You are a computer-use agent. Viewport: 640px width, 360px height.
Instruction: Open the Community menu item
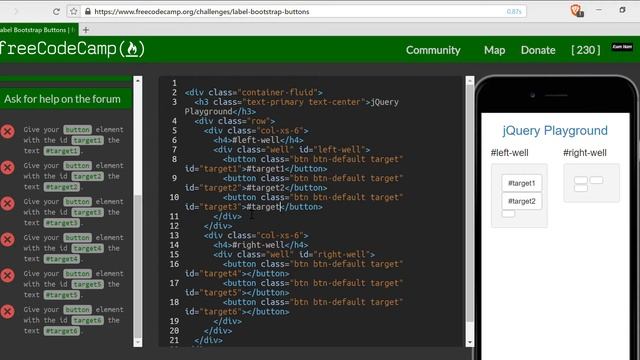pyautogui.click(x=433, y=50)
